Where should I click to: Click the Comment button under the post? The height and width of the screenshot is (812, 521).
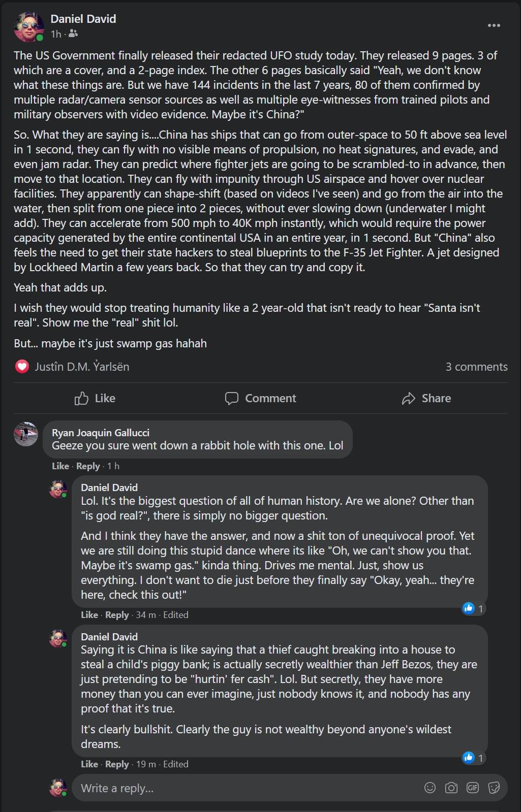260,398
